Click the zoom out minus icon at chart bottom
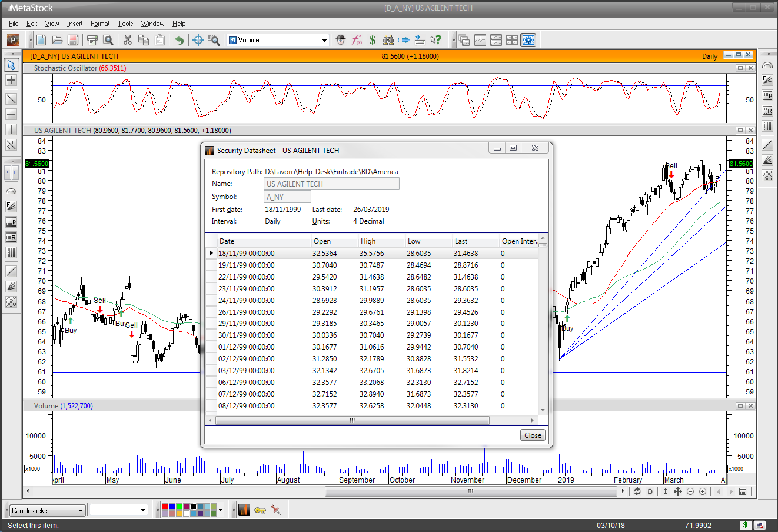The image size is (778, 532). 691,491
